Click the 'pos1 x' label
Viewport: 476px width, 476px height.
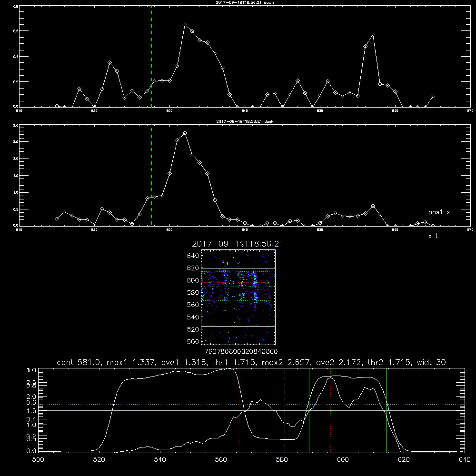point(439,212)
